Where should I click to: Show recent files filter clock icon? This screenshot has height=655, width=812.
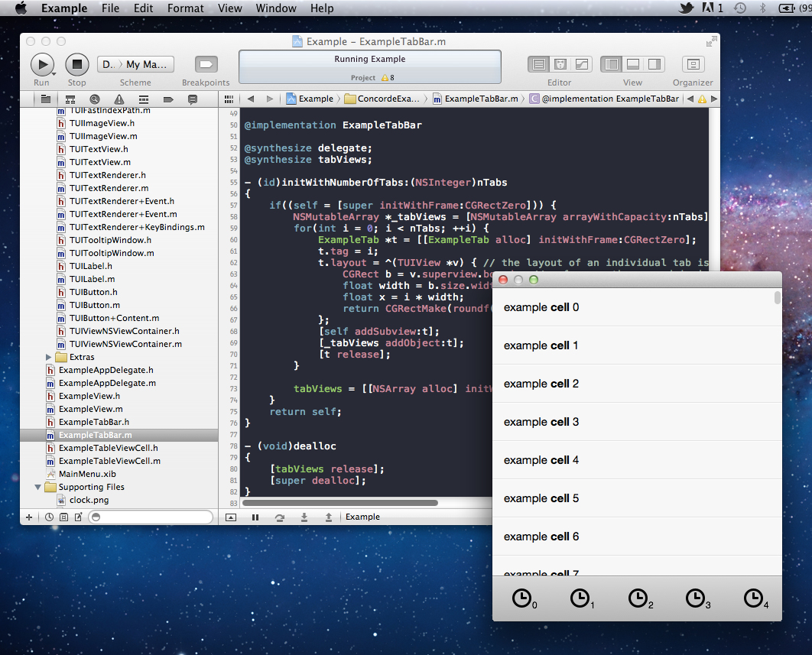49,517
